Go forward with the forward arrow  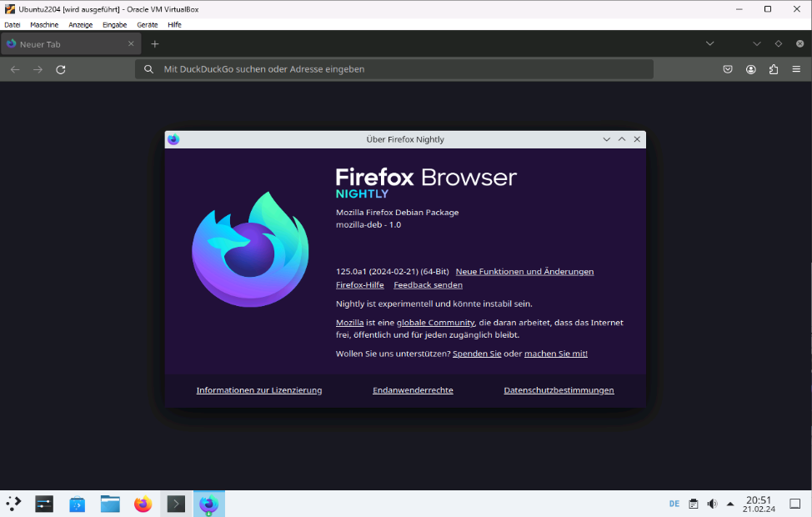pyautogui.click(x=38, y=69)
